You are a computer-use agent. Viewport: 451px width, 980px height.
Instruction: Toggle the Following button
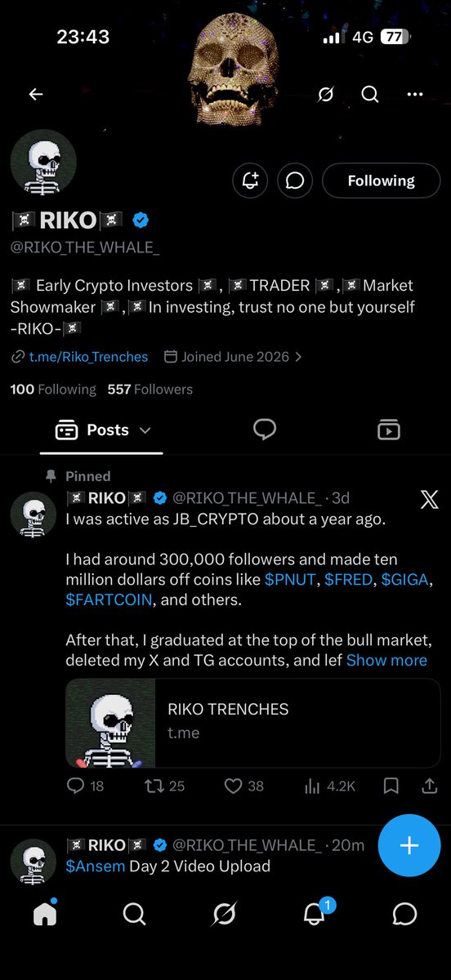pos(381,181)
